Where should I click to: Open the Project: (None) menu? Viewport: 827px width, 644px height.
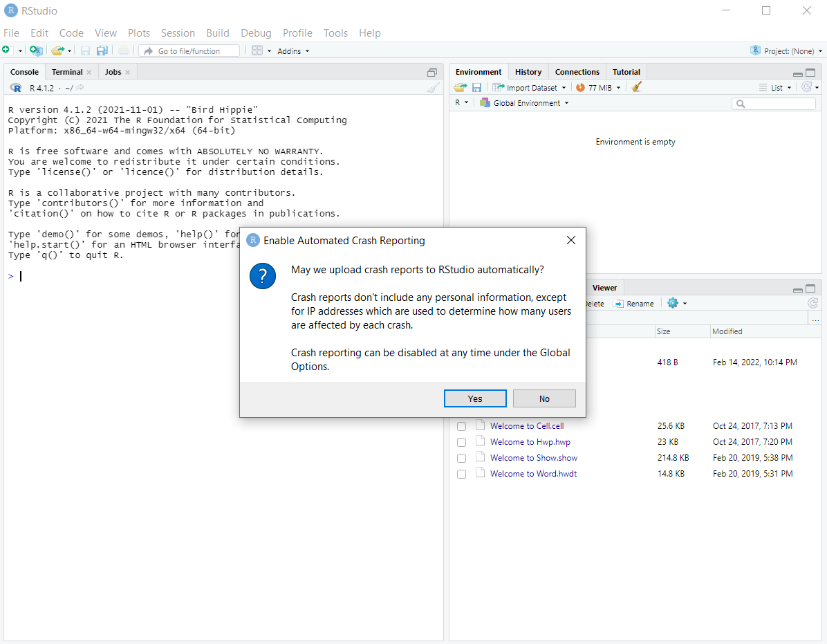pos(786,50)
